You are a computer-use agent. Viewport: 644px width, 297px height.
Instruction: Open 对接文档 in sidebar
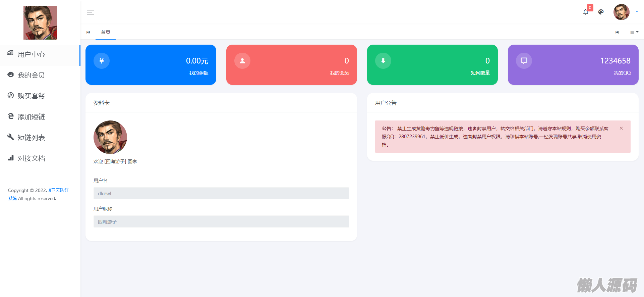[40, 158]
